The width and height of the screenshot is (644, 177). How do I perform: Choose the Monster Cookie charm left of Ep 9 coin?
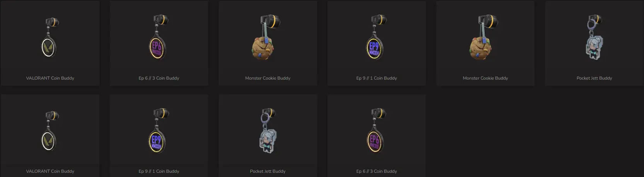click(267, 37)
